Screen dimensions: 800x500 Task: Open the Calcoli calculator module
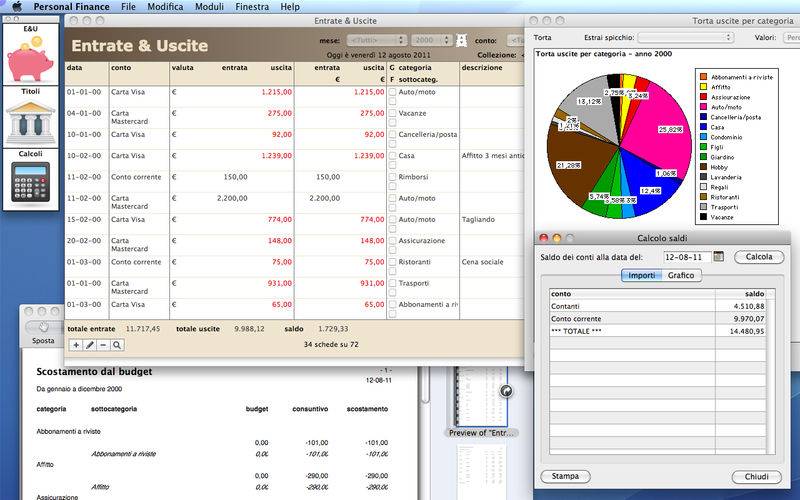point(30,180)
